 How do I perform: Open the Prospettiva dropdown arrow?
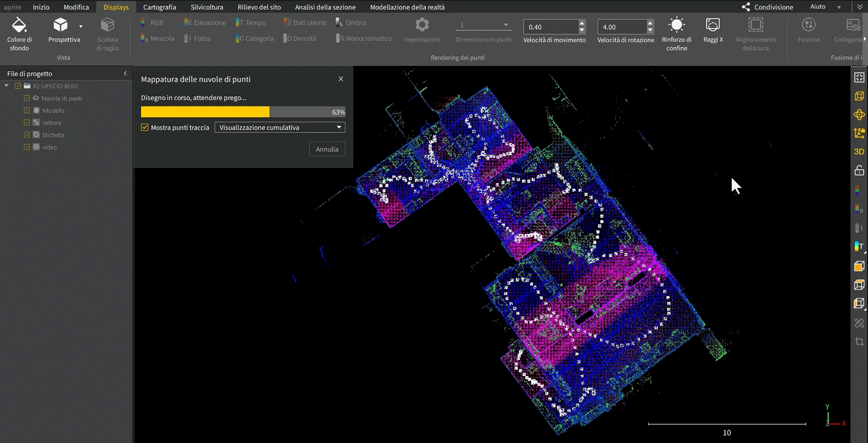point(81,26)
